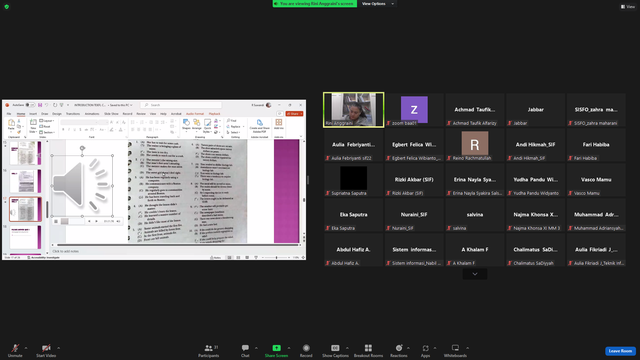Click the green encryption shield icon
640x360 pixels.
tap(7, 7)
